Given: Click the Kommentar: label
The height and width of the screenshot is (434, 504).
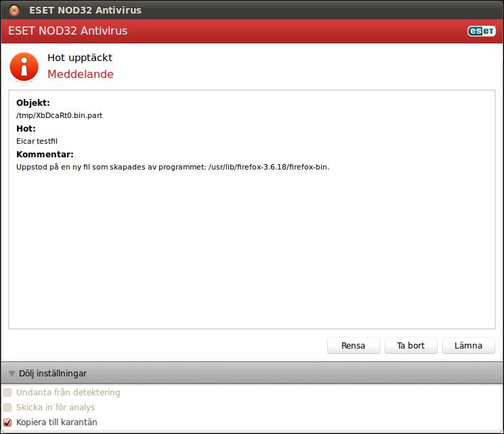Looking at the screenshot, I should point(45,155).
